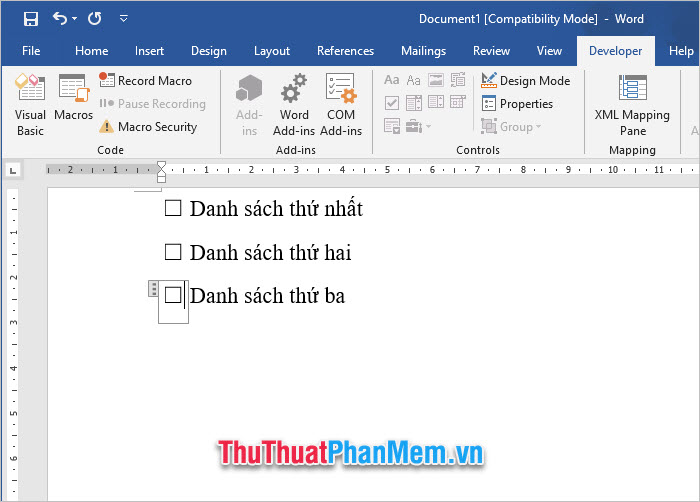Image resolution: width=700 pixels, height=502 pixels.
Task: Open Macro Security settings
Action: tap(148, 127)
